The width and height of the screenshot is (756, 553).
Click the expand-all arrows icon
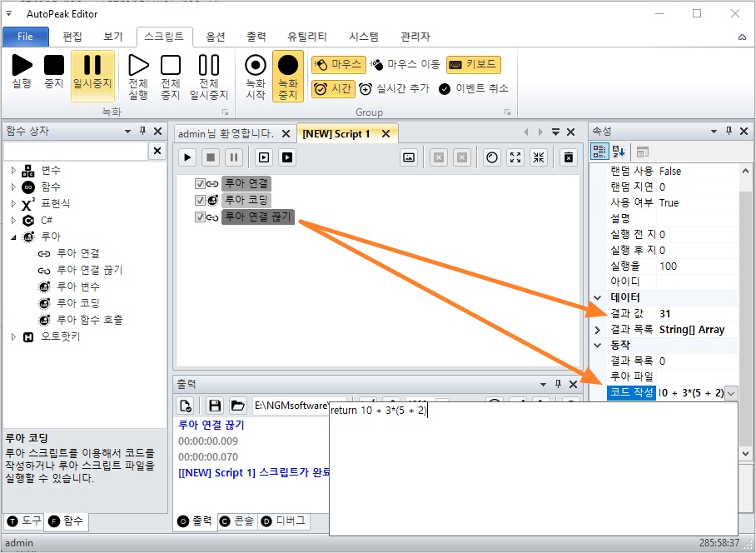(515, 157)
